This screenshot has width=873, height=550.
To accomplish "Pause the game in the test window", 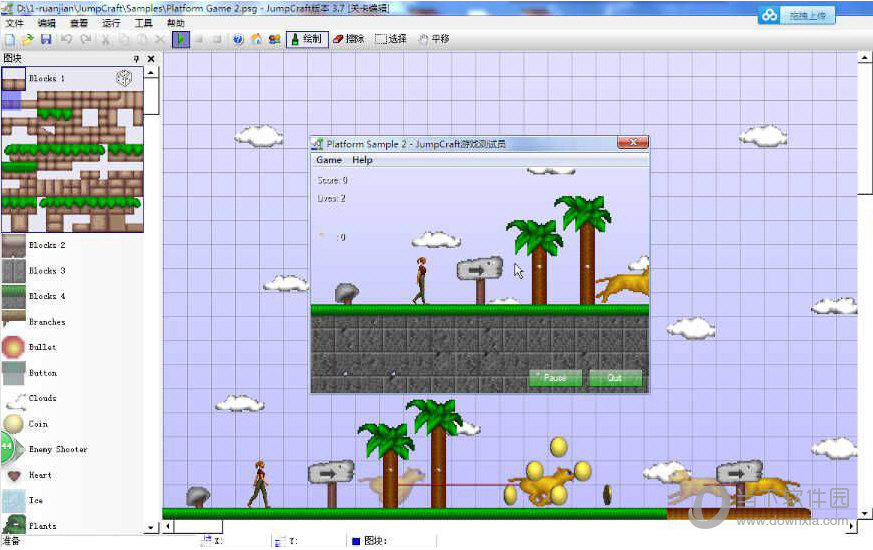I will point(555,378).
